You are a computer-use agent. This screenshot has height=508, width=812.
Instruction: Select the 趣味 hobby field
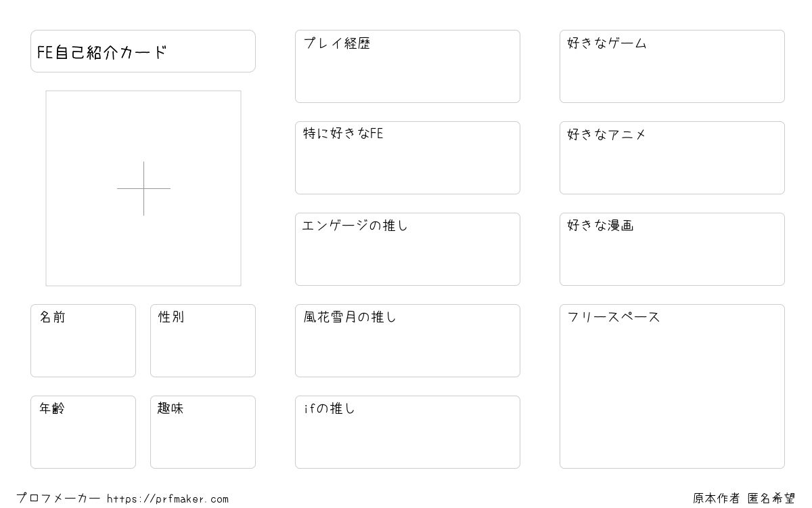click(x=203, y=432)
